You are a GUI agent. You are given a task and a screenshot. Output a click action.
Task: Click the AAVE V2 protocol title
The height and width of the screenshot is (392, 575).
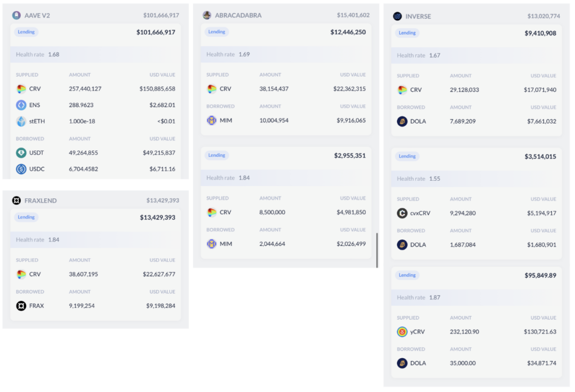[x=37, y=15]
